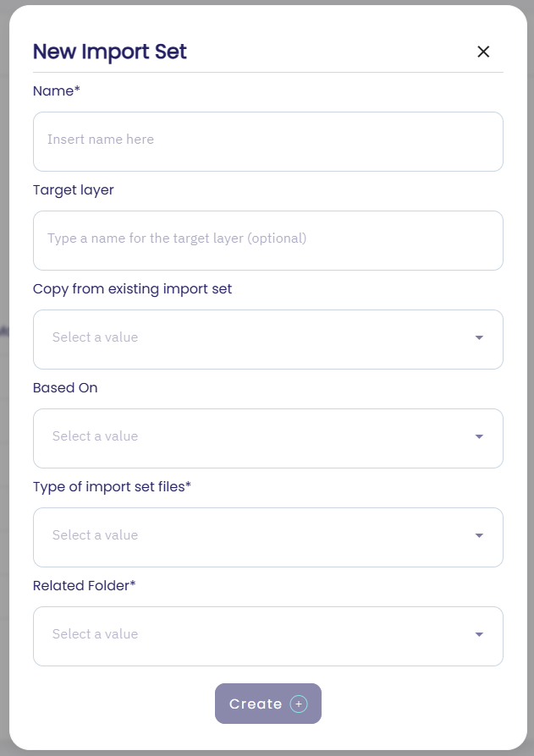Click the plus icon on Create button
The image size is (534, 756).
point(298,704)
